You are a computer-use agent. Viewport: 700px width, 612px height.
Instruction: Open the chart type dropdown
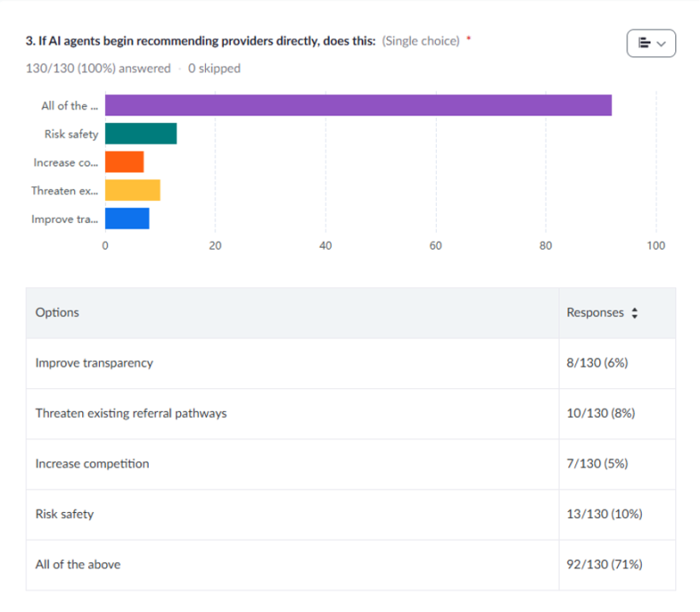pos(650,43)
